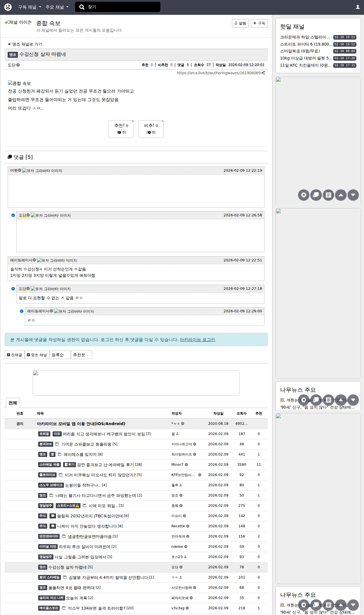The image size is (364, 615).
Task: Click reply marker beside 레이트레이서 12:29:00 comment
Action: click(22, 311)
